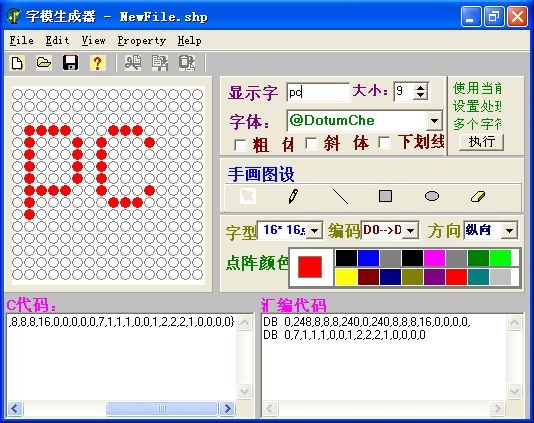Viewport: 534px width, 423px height.
Task: Click the New File toolbar icon
Action: [x=17, y=63]
